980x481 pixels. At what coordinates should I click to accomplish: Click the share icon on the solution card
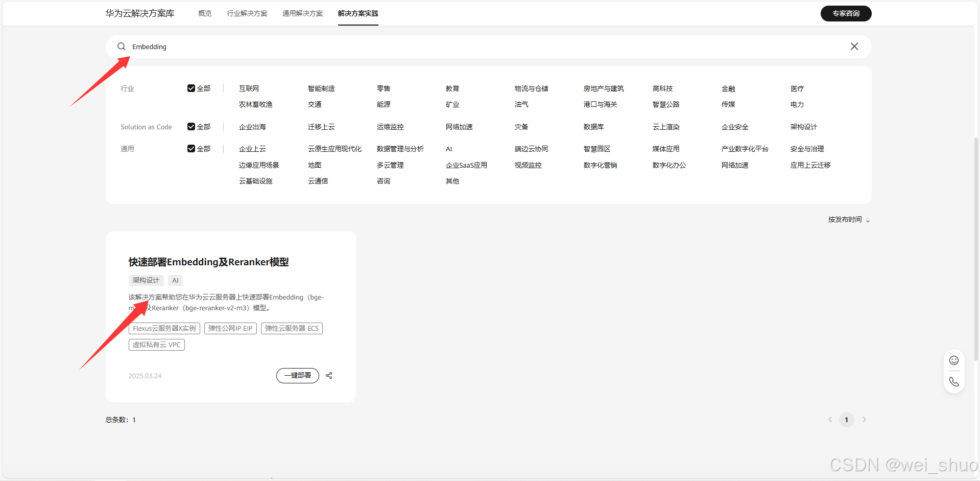328,375
